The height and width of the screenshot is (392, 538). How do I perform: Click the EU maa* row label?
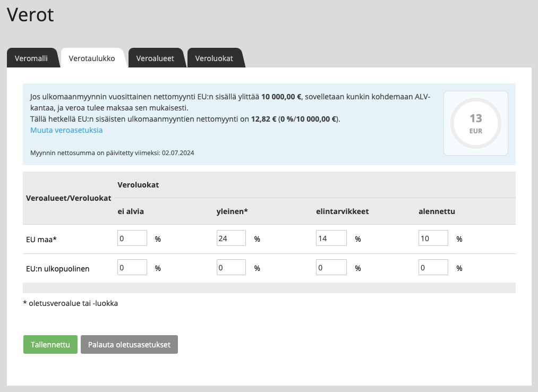coord(41,240)
